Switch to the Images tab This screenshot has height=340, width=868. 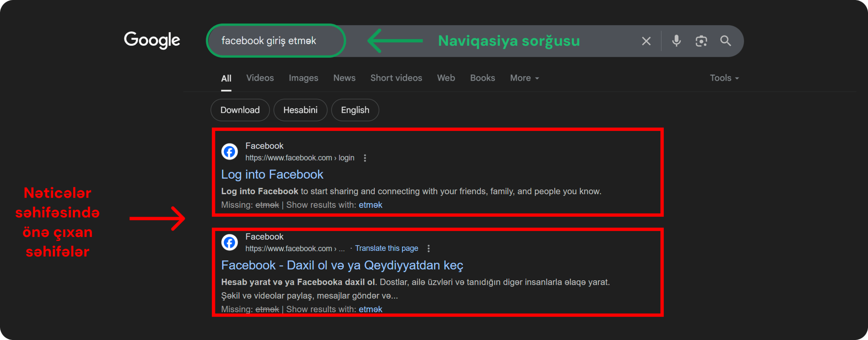click(x=303, y=78)
